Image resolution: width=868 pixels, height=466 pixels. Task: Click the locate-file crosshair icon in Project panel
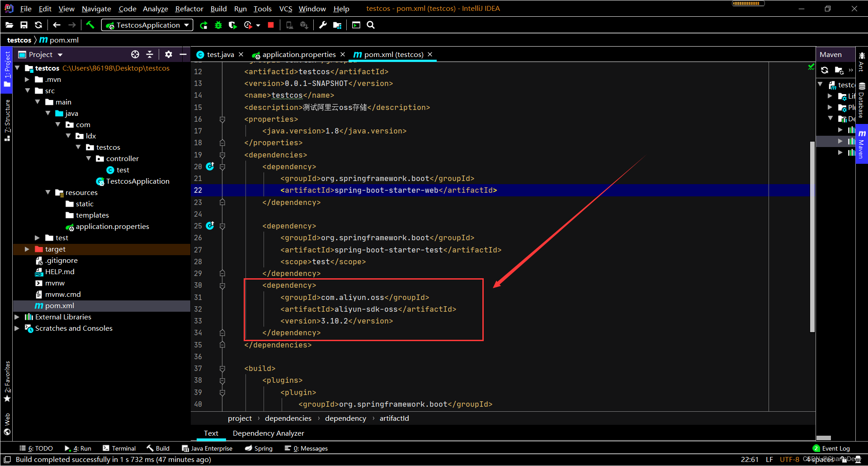(x=135, y=54)
